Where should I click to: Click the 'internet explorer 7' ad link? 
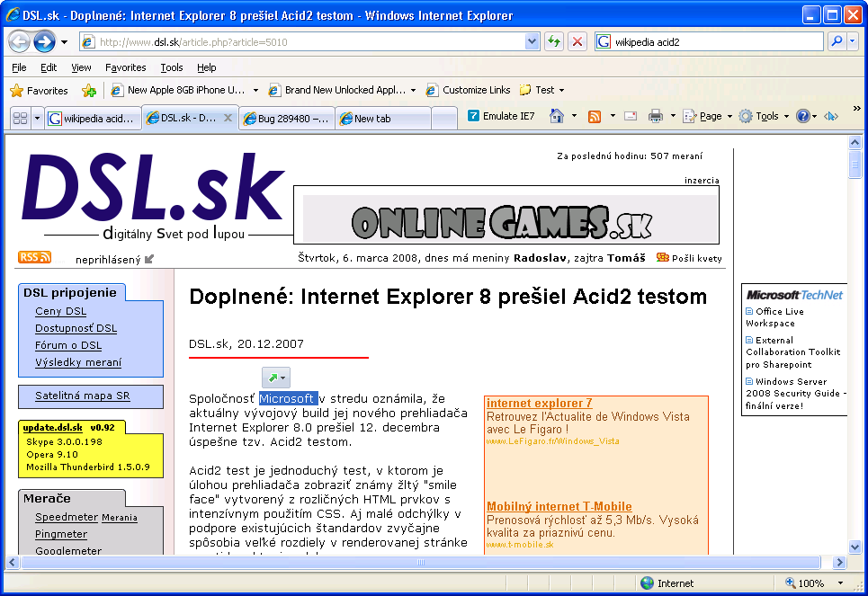click(539, 403)
